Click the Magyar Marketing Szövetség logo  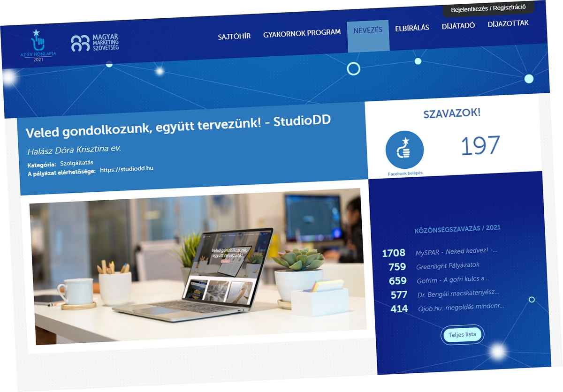[95, 43]
